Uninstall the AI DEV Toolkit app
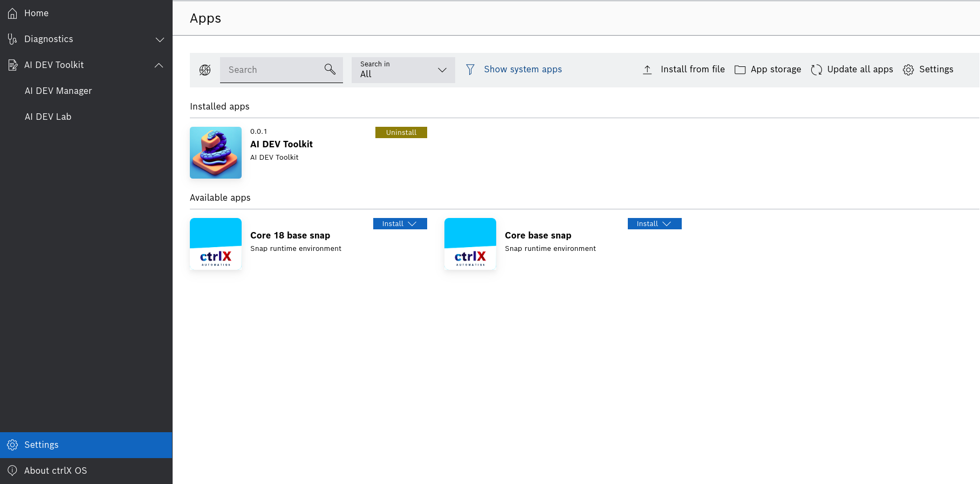The height and width of the screenshot is (484, 980). tap(401, 132)
